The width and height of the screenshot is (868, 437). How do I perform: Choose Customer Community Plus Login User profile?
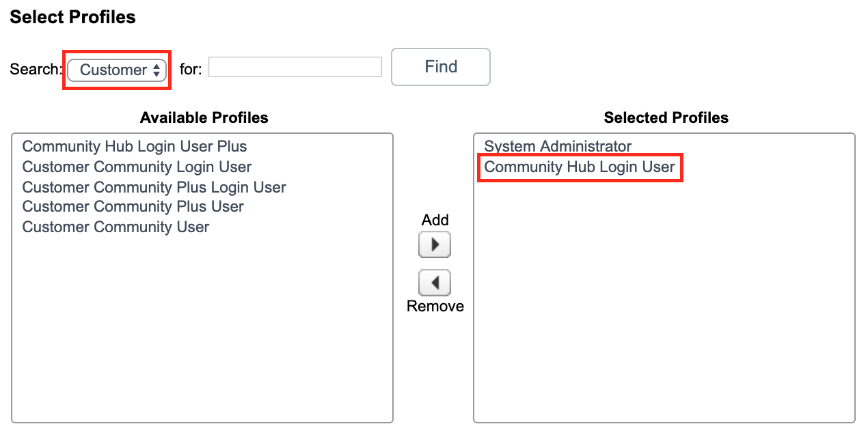point(154,187)
